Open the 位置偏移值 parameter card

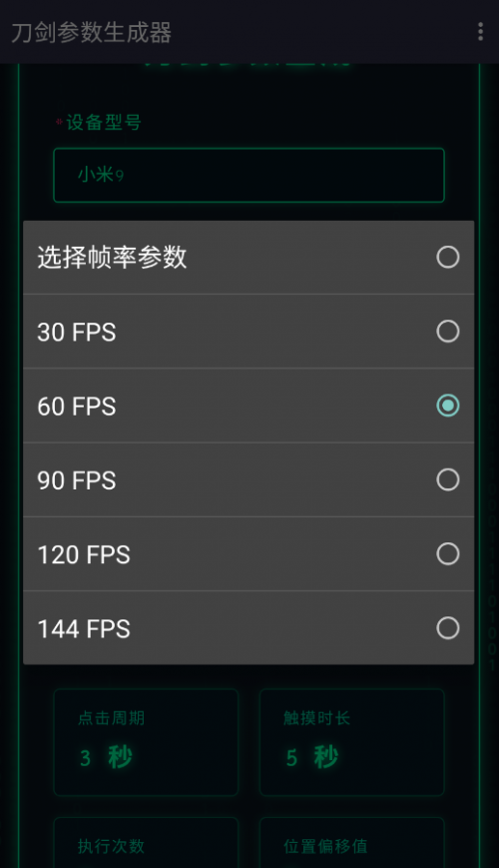[352, 843]
